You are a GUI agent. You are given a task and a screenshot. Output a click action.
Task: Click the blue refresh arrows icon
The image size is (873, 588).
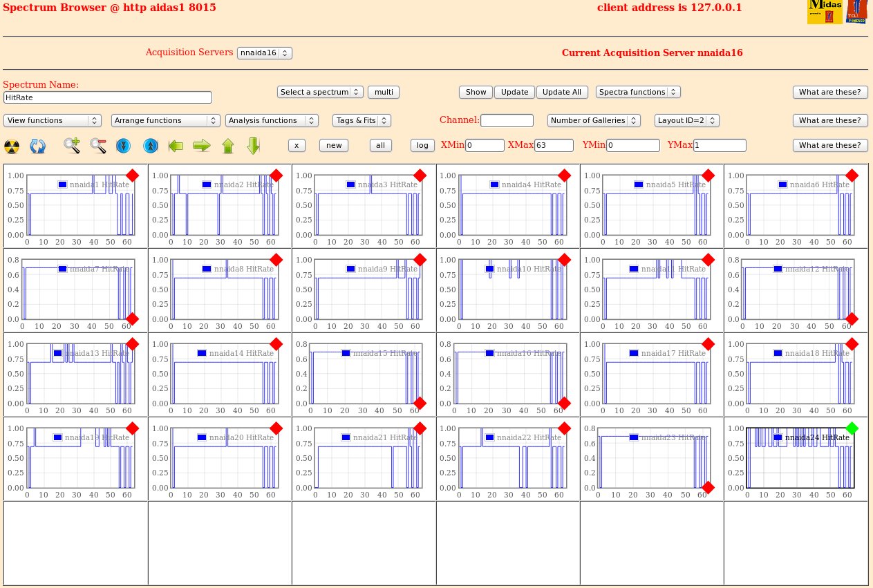[x=37, y=146]
